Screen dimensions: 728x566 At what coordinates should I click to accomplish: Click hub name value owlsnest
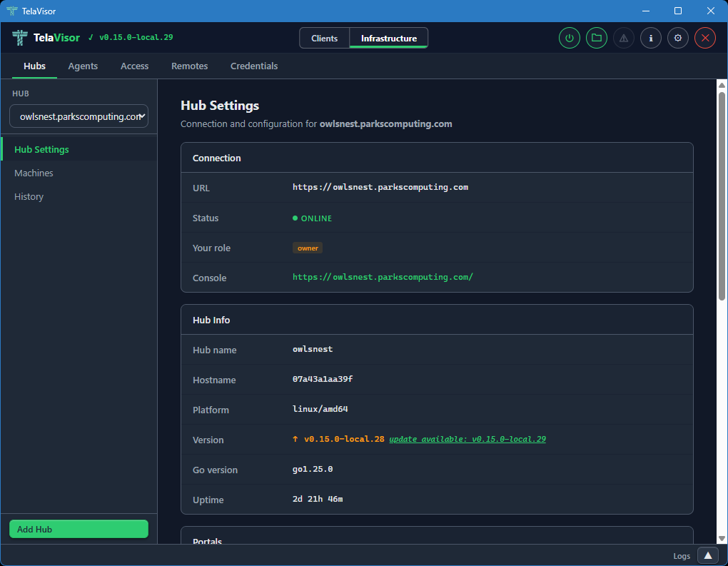point(313,349)
